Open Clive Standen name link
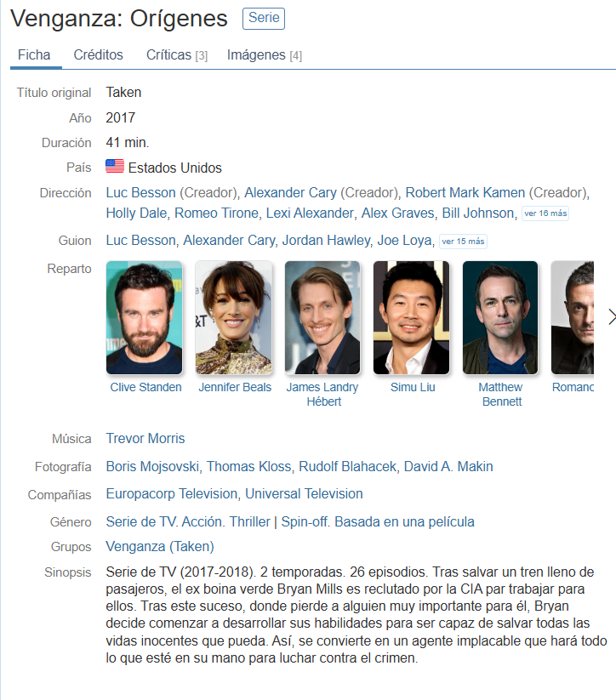This screenshot has width=616, height=700. pos(145,387)
